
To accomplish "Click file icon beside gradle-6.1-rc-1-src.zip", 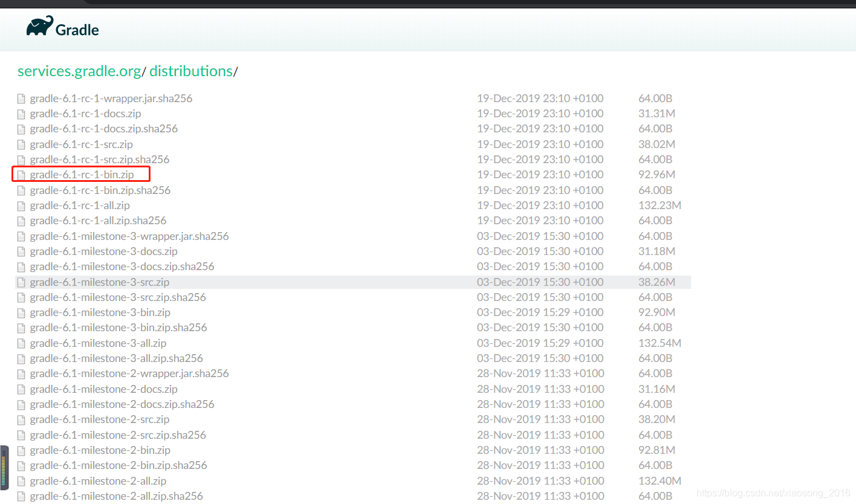I will click(x=21, y=144).
